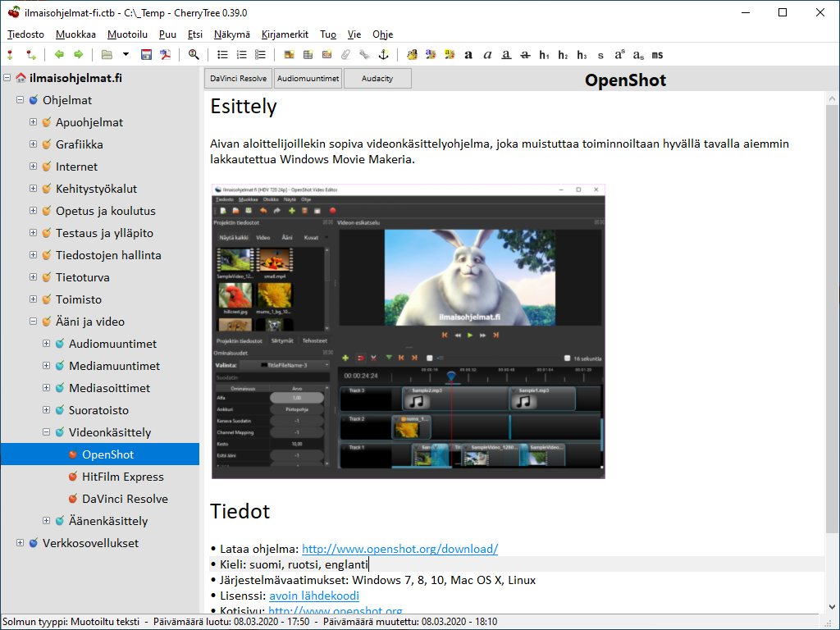Image resolution: width=840 pixels, height=630 pixels.
Task: Click the remove formatting icon
Action: [x=412, y=55]
